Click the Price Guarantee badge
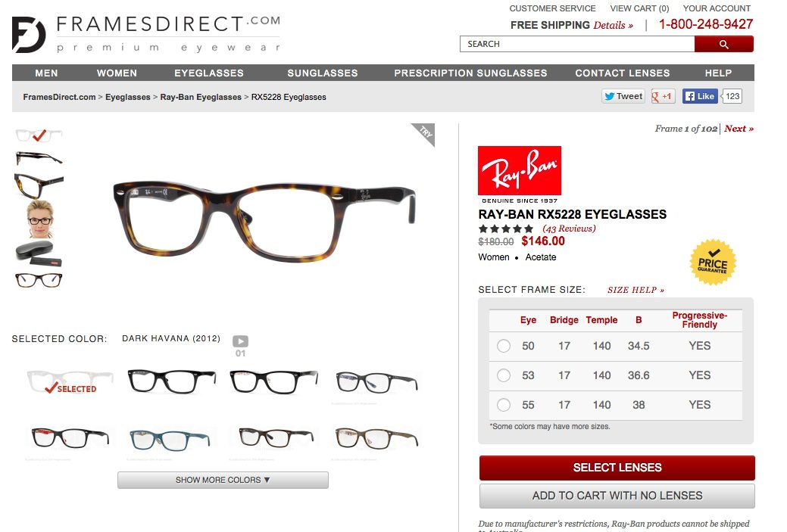This screenshot has height=532, width=787. pyautogui.click(x=712, y=263)
